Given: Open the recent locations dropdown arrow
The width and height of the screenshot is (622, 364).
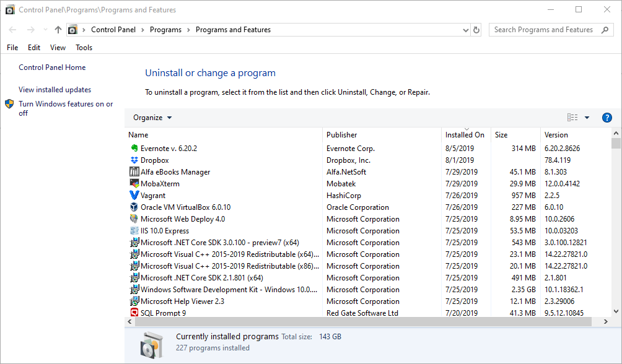Looking at the screenshot, I should click(x=45, y=30).
